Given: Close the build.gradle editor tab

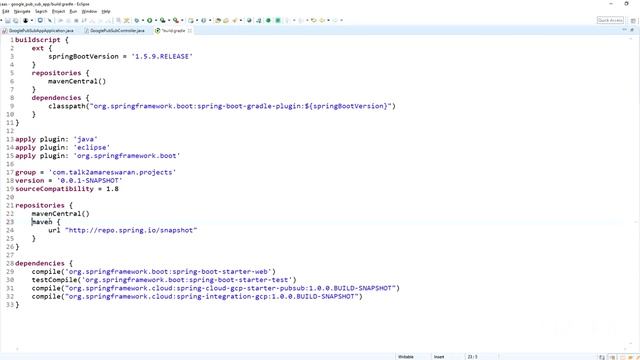Looking at the screenshot, I should [x=190, y=31].
